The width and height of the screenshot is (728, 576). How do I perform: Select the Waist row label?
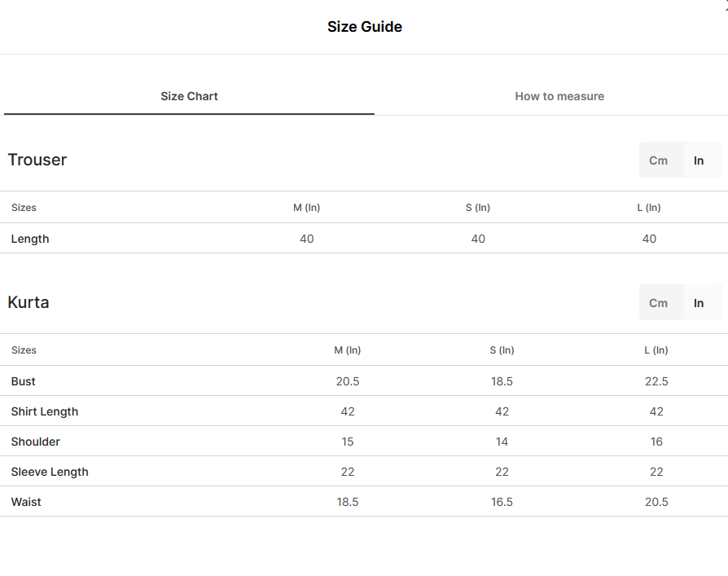(x=26, y=502)
